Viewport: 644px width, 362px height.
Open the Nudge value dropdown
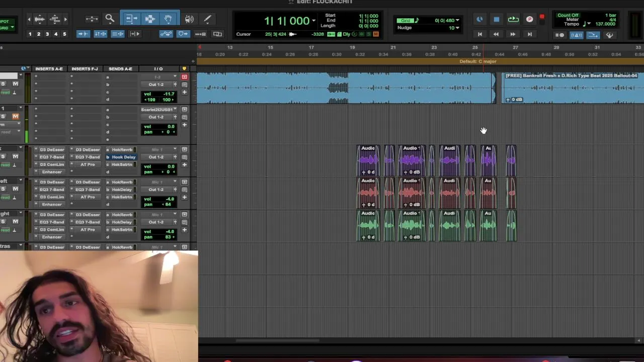(x=457, y=28)
